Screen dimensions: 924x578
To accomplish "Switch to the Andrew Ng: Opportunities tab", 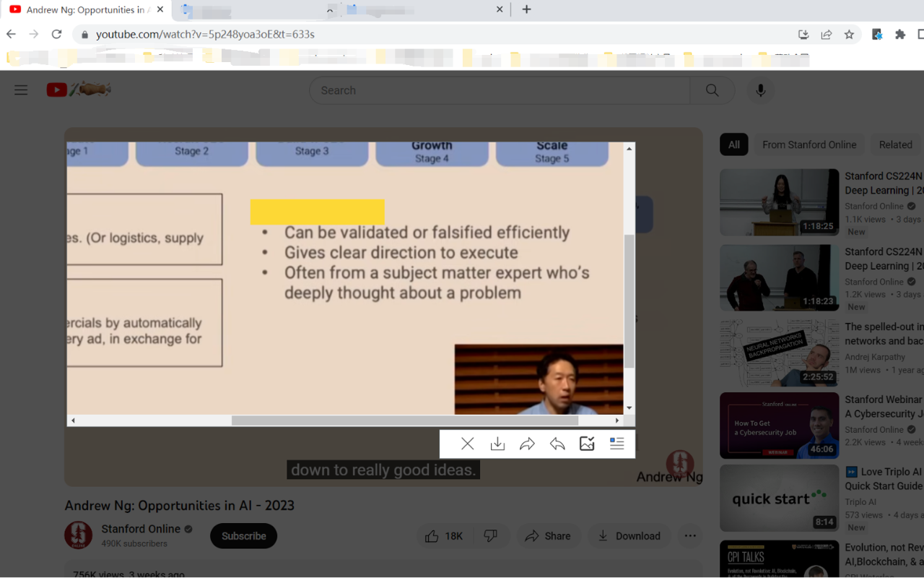I will [x=87, y=10].
